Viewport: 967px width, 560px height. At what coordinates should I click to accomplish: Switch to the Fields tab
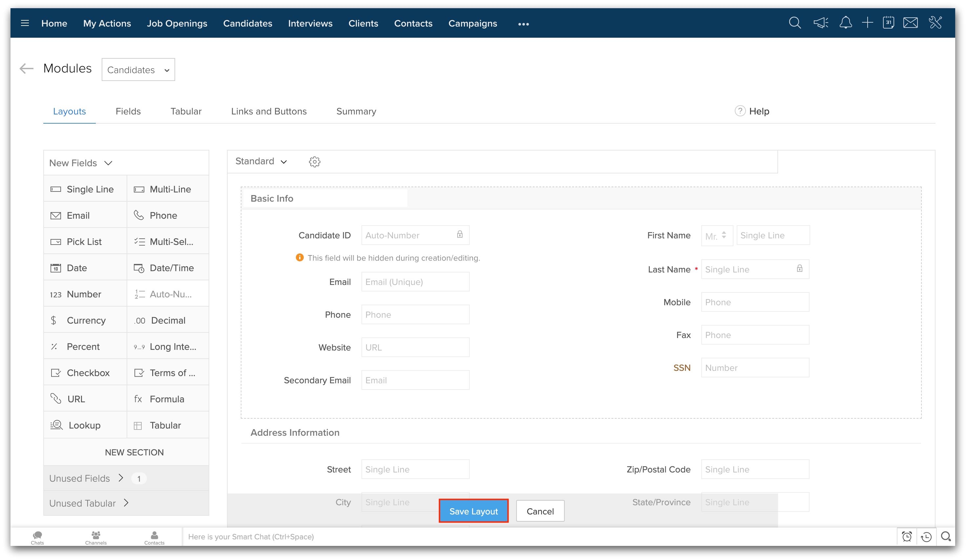tap(128, 111)
